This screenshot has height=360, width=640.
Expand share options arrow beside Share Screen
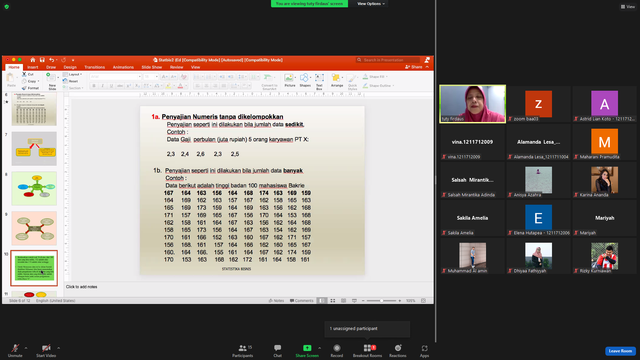(319, 348)
